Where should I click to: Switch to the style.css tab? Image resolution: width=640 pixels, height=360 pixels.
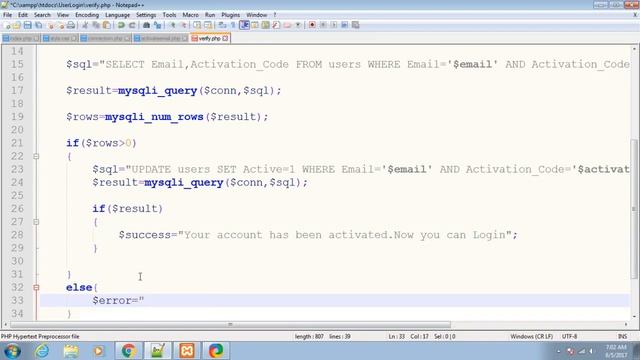[x=60, y=38]
